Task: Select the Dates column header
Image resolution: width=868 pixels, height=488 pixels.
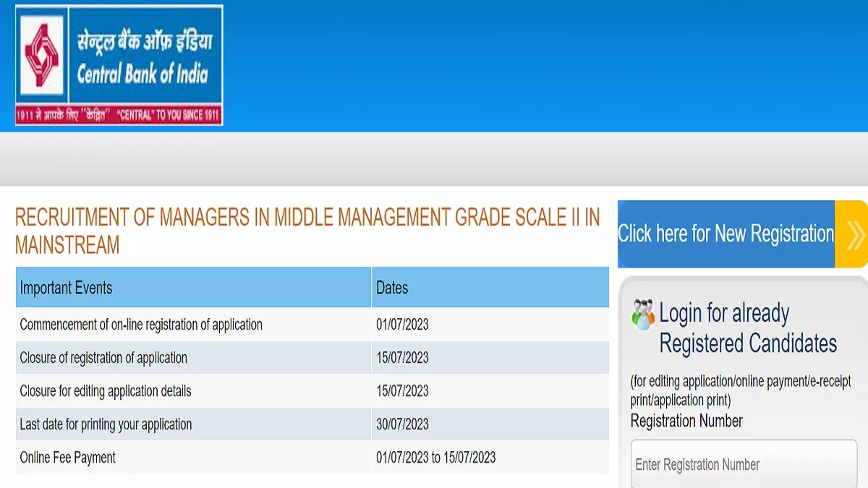Action: click(392, 288)
